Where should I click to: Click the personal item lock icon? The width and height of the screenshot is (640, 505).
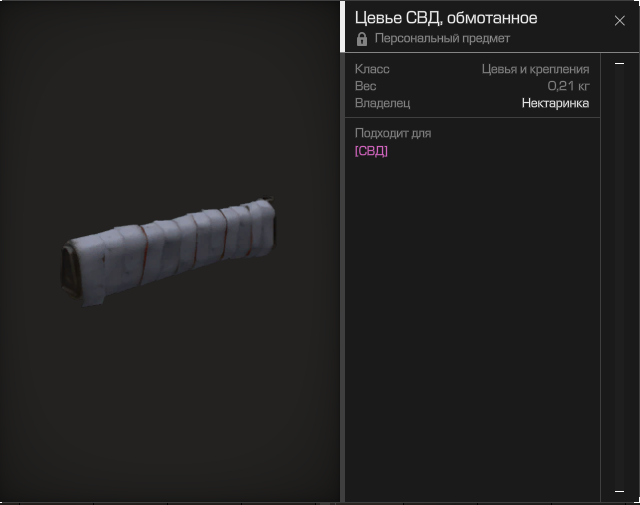[x=362, y=39]
